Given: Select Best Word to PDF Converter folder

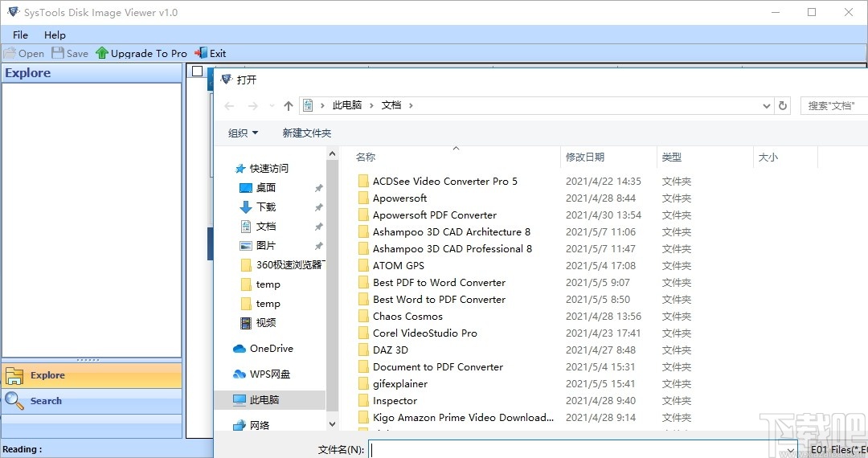Looking at the screenshot, I should (439, 300).
